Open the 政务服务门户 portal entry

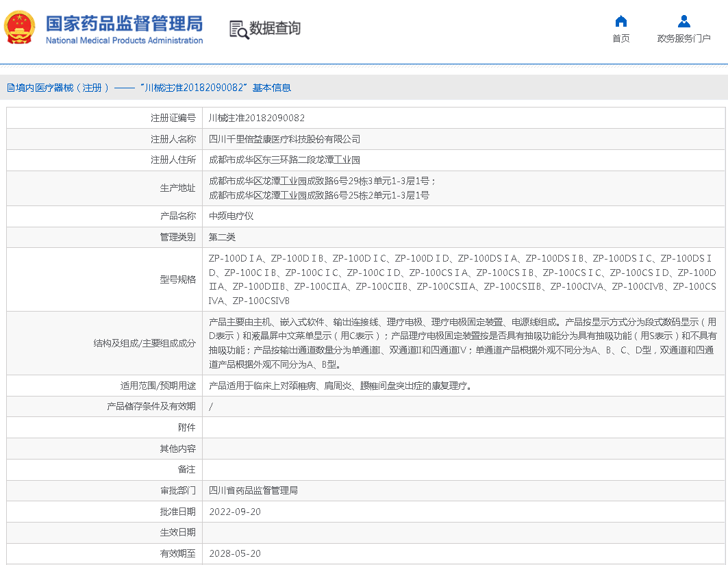683,38
